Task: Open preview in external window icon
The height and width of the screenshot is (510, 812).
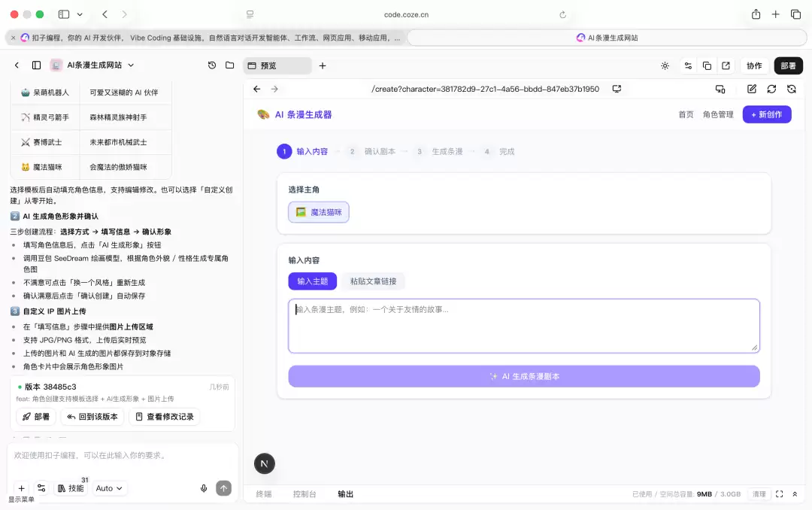Action: pyautogui.click(x=726, y=66)
